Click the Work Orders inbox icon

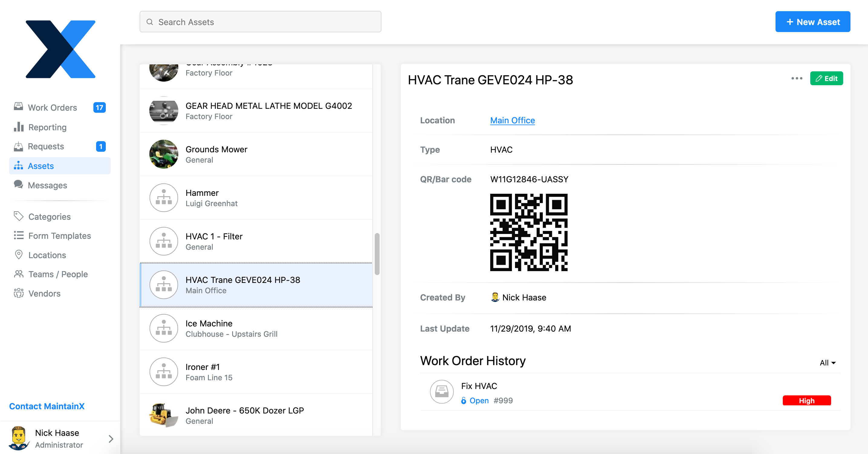click(x=18, y=107)
